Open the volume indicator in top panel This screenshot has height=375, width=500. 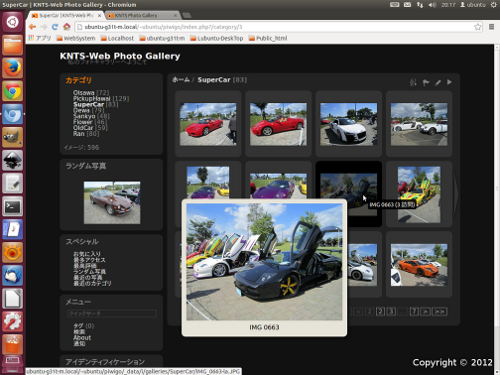[x=432, y=5]
